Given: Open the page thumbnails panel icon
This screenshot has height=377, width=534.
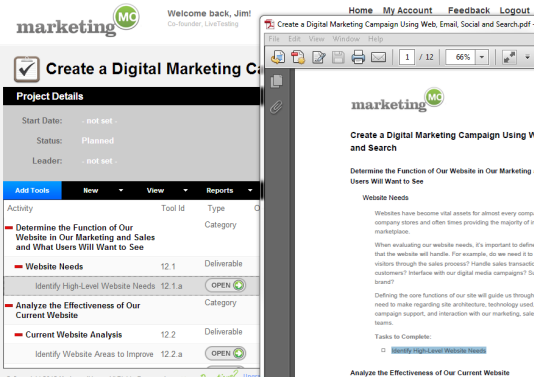Looking at the screenshot, I should pyautogui.click(x=277, y=81).
